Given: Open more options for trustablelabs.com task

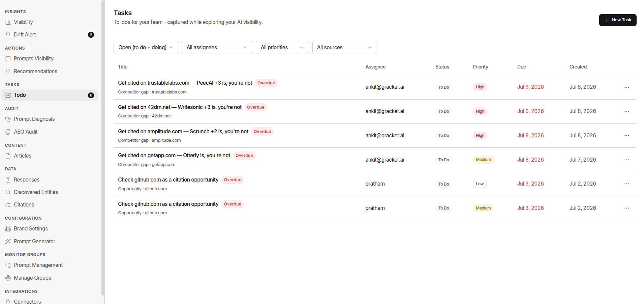Looking at the screenshot, I should tap(626, 87).
